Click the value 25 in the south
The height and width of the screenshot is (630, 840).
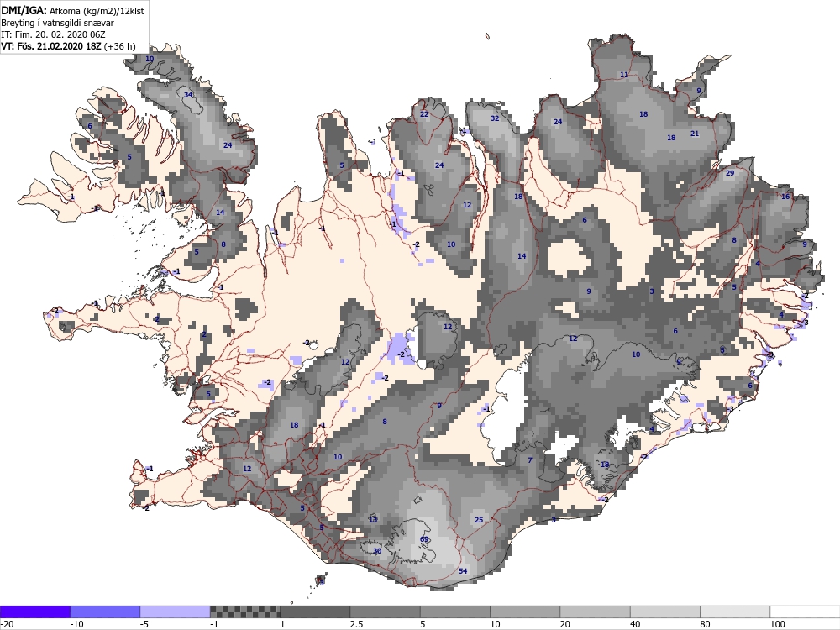479,520
